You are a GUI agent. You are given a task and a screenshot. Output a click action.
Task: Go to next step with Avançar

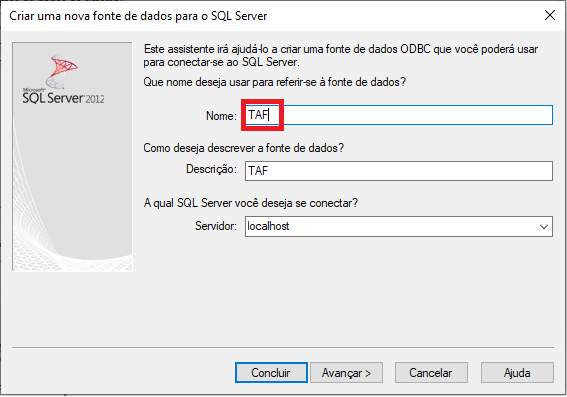[346, 372]
